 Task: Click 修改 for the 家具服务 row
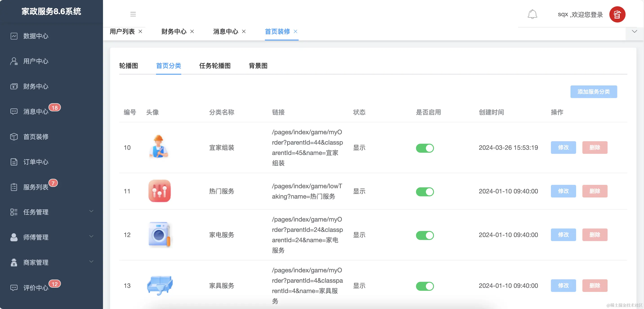point(563,286)
